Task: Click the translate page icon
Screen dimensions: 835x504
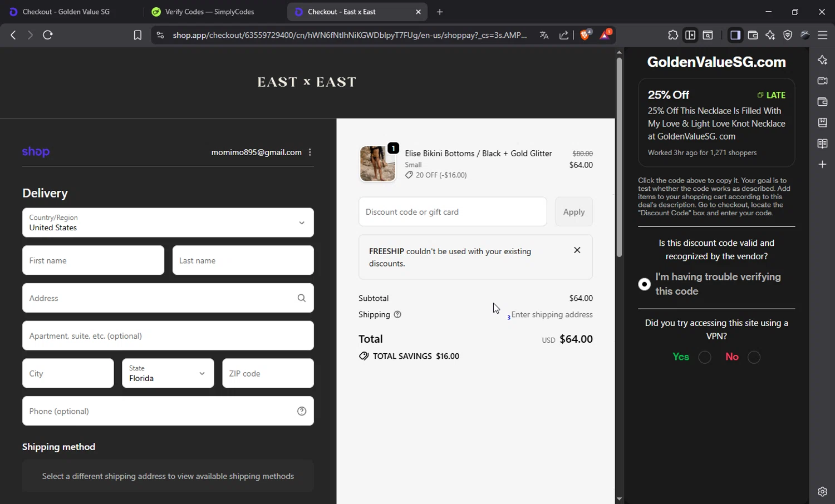Action: tap(544, 35)
